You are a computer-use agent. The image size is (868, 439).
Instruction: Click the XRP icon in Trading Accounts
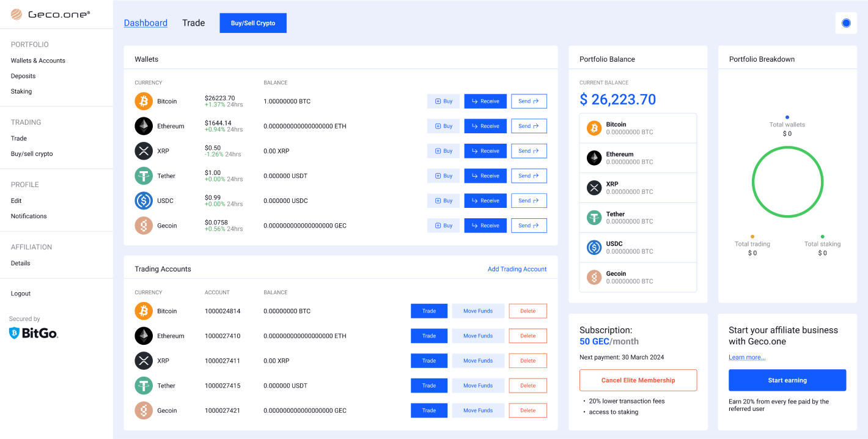click(144, 360)
